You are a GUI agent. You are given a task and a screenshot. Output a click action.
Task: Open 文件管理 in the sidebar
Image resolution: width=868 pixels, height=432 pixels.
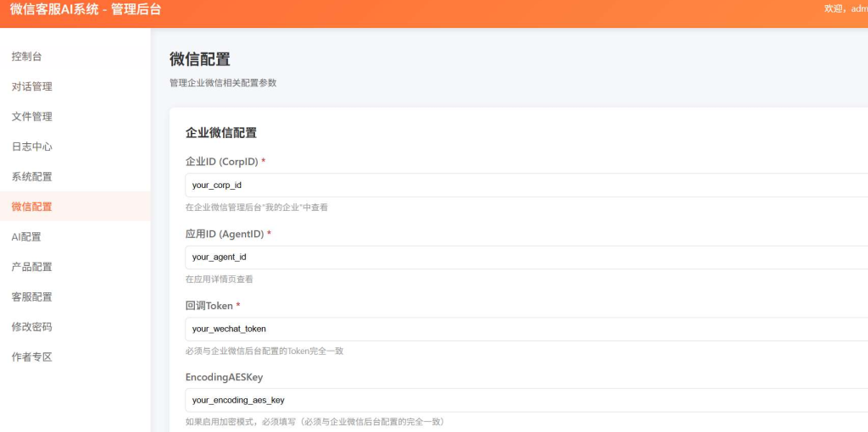point(75,117)
